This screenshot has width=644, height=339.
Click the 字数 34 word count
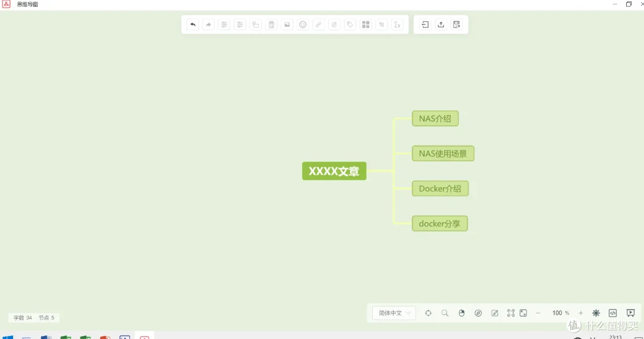click(23, 318)
